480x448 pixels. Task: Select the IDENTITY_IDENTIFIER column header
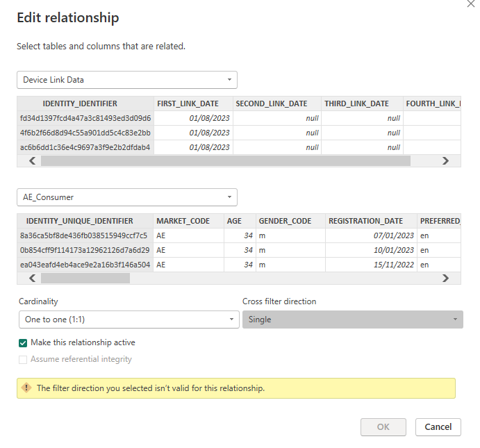click(85, 103)
